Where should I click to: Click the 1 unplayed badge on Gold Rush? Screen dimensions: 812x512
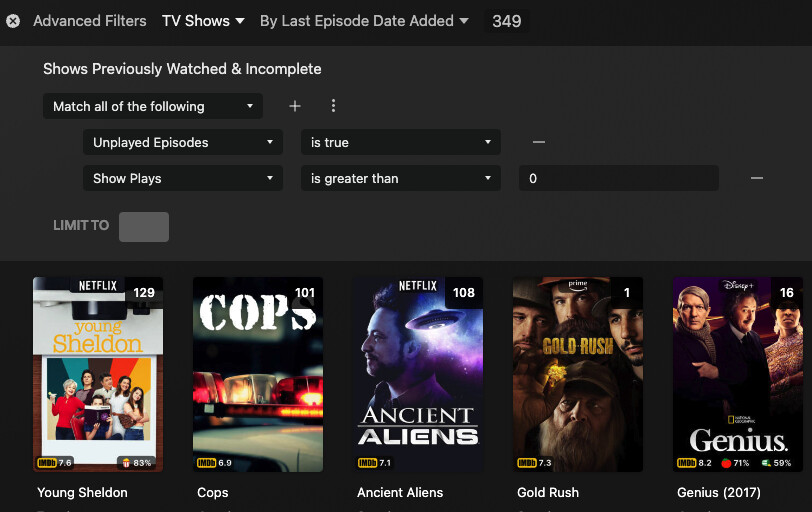pos(627,292)
